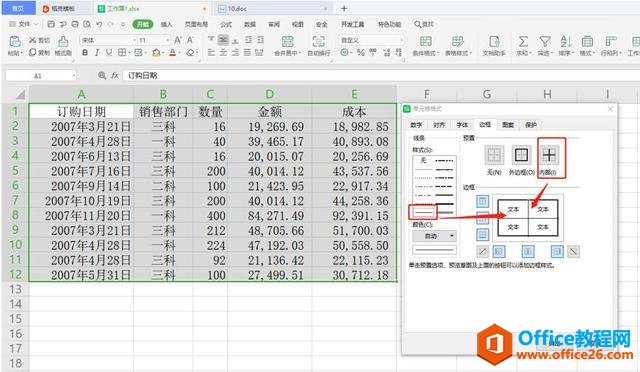Switch to the 10.doc document tab
Screen dimensions: 640x372
tap(273, 9)
